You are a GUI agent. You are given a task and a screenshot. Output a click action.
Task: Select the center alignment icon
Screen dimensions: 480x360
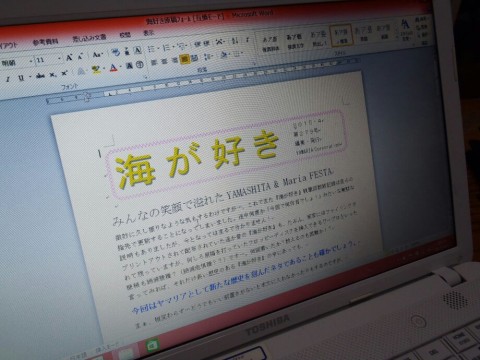164,61
